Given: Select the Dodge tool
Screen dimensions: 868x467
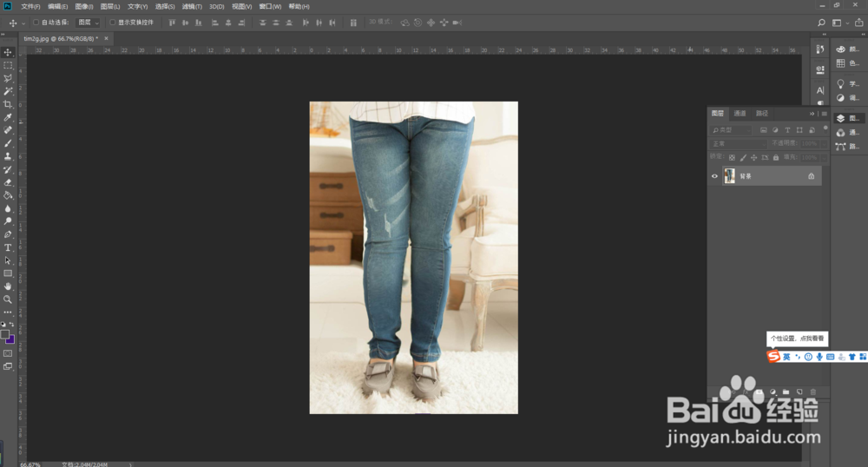Looking at the screenshot, I should click(8, 221).
